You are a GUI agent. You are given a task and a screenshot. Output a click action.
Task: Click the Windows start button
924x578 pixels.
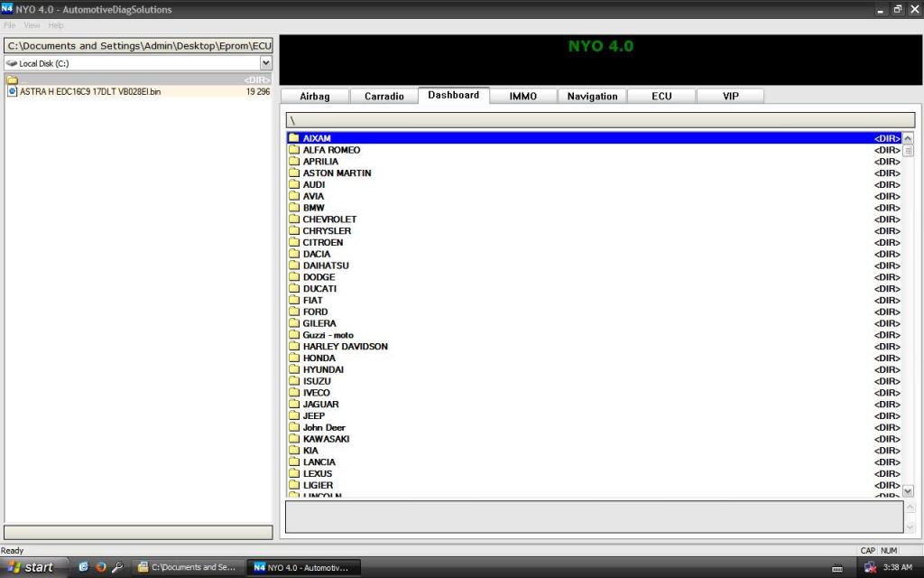32,567
